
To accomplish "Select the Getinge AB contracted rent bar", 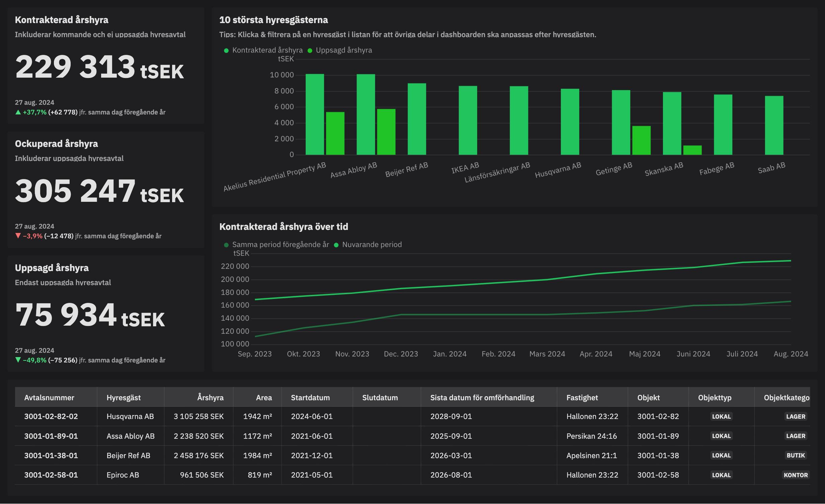I will pos(621,122).
